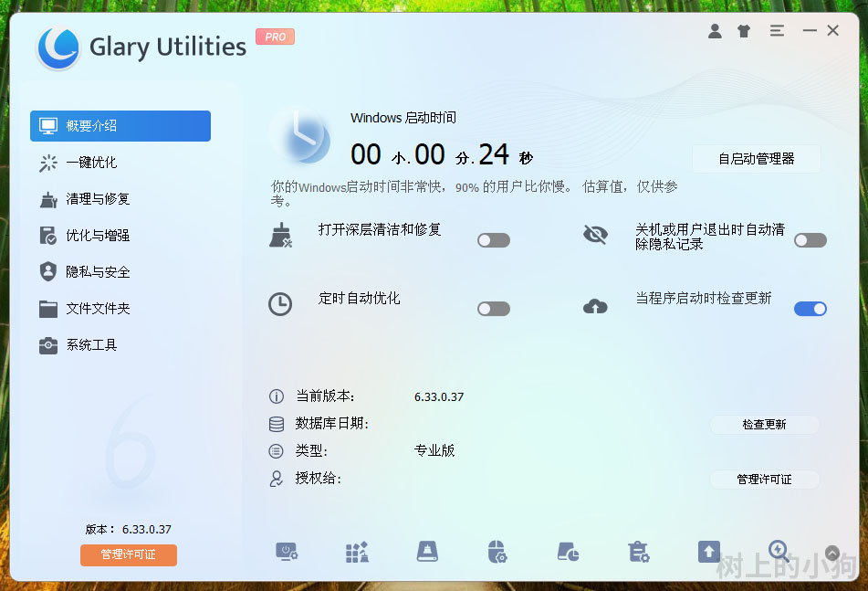The image size is (868, 591).
Task: Disable the 当程序启动时检查更新 toggle
Action: (810, 309)
